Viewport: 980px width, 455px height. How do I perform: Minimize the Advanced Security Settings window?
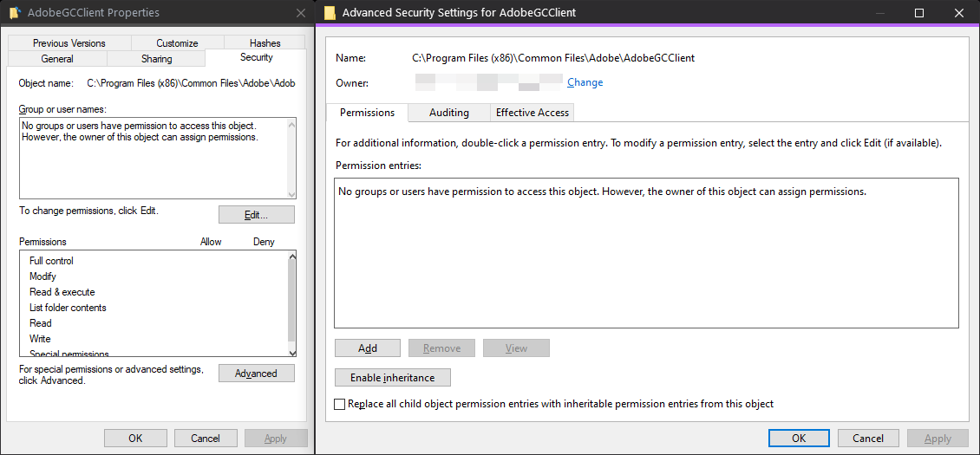tap(880, 12)
